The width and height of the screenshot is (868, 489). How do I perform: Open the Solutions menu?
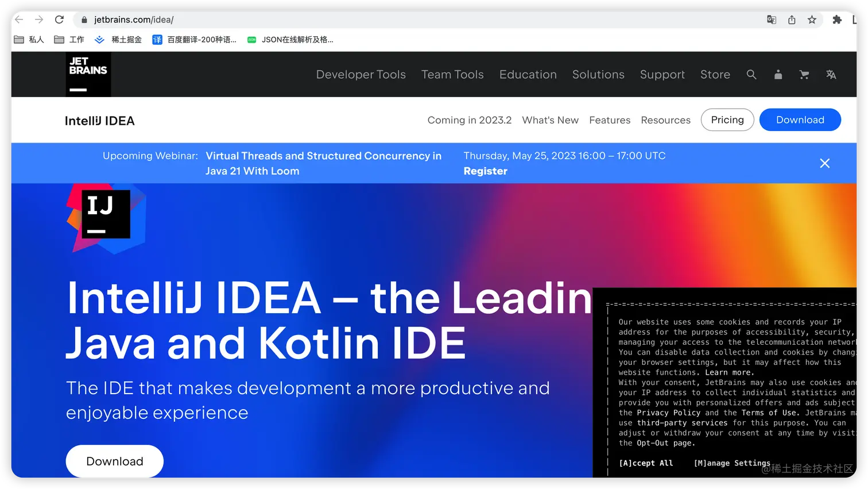pos(598,75)
